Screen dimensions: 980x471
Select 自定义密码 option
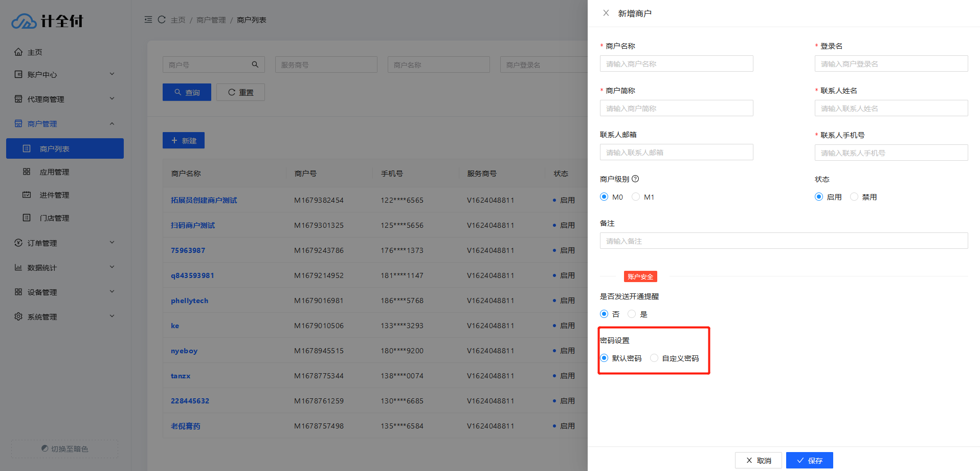coord(654,358)
